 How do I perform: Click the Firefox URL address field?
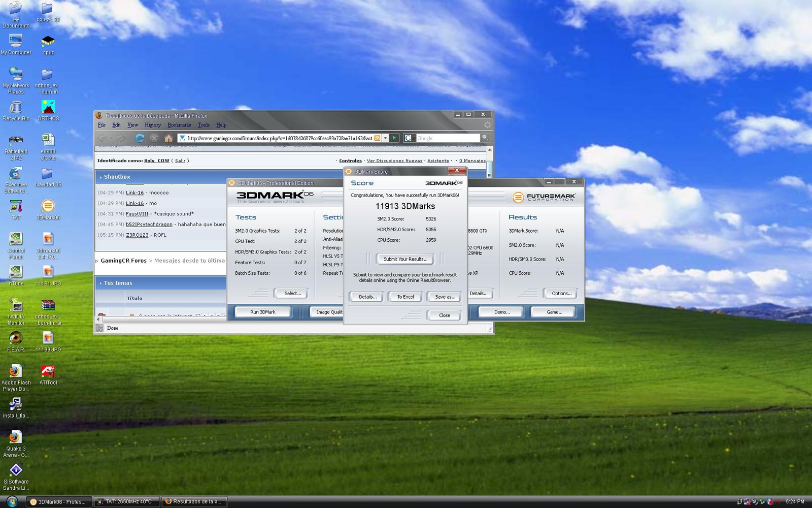(280, 138)
